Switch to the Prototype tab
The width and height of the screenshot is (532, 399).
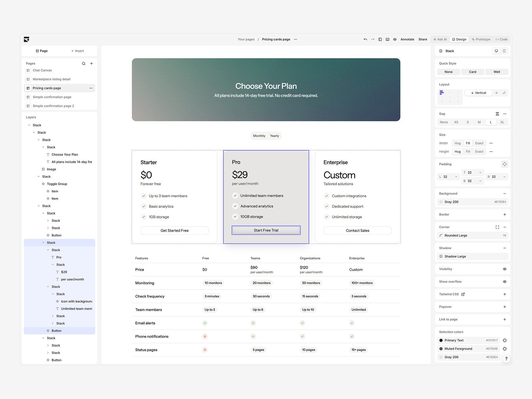pyautogui.click(x=481, y=39)
